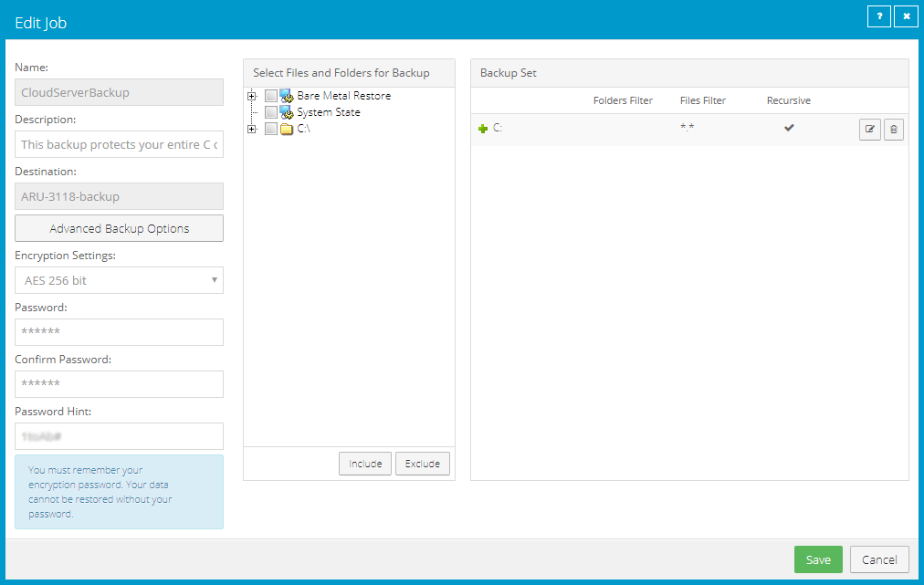Click the help question mark icon
The height and width of the screenshot is (585, 924).
point(878,16)
